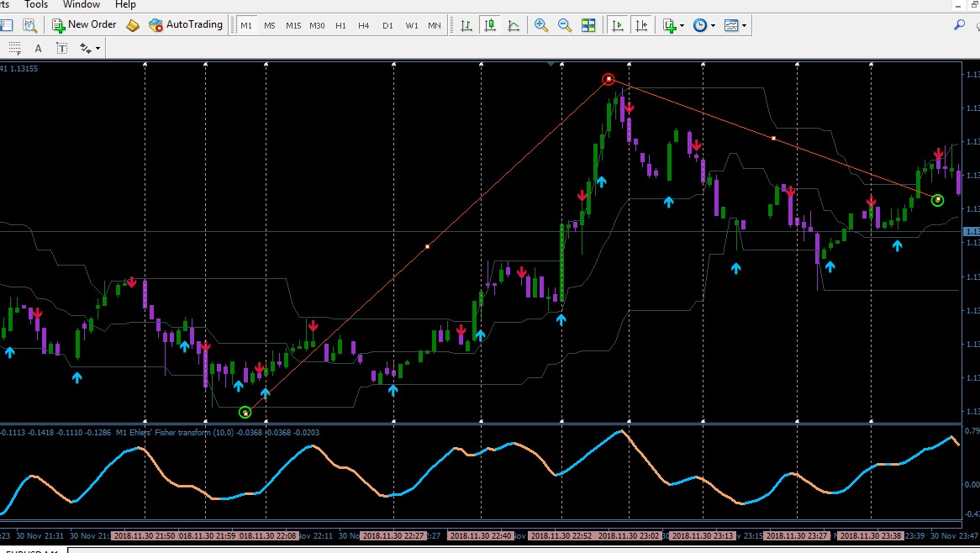Click the red circled trendline peak marker

click(609, 79)
